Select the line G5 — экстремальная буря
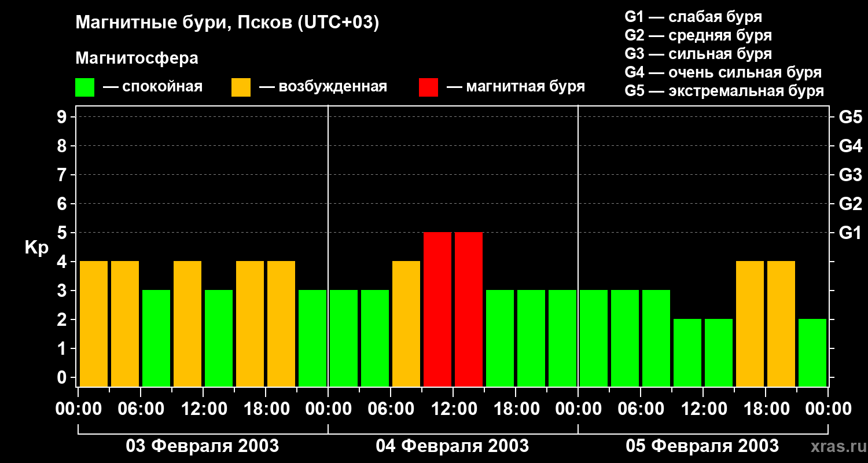Image resolution: width=868 pixels, height=463 pixels. (724, 91)
